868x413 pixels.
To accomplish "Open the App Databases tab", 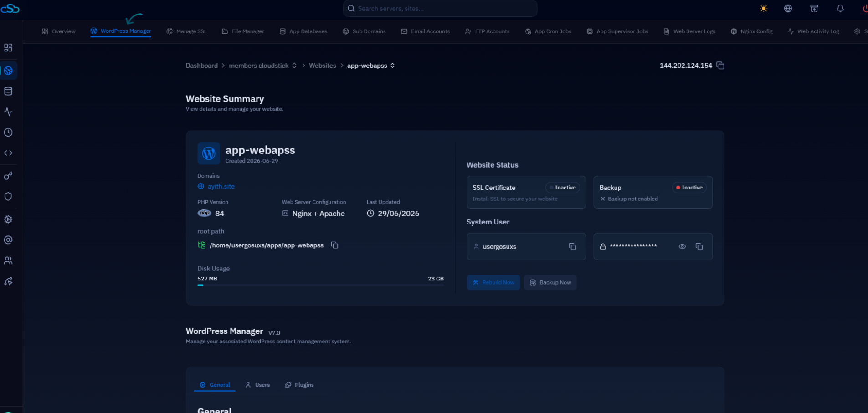I will (x=303, y=31).
